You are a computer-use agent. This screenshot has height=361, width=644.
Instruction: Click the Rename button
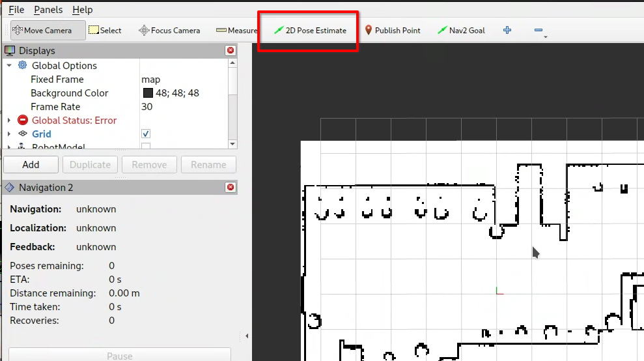(208, 164)
